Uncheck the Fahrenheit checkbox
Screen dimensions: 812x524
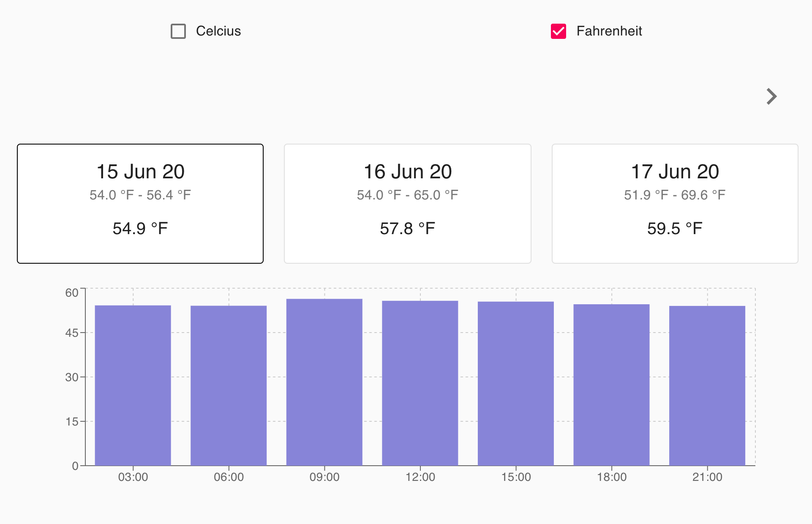pyautogui.click(x=558, y=31)
